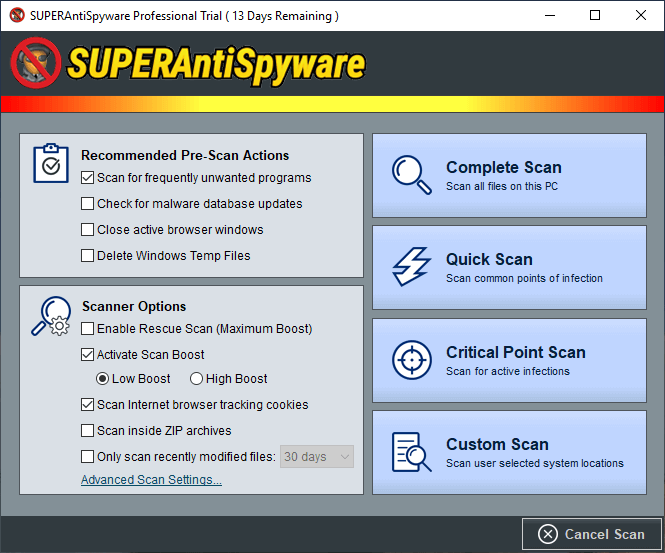Click the Custom Scan document search icon
Screen dimensions: 665x553
411,452
